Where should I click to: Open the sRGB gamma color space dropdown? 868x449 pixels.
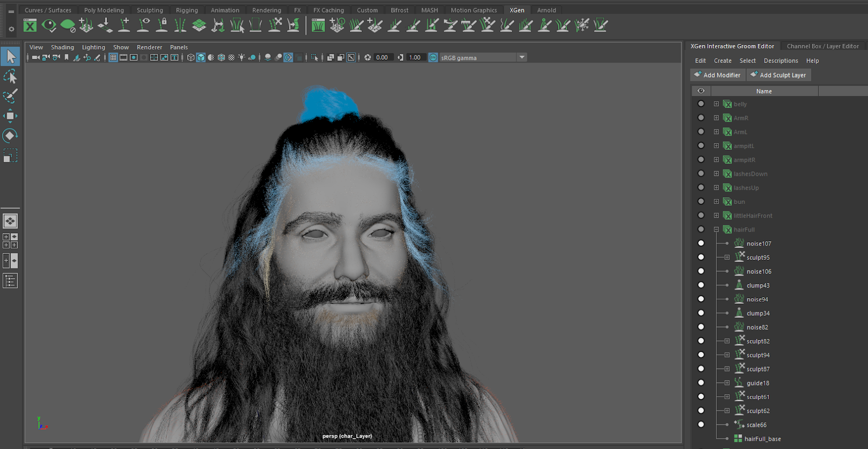[x=521, y=57]
